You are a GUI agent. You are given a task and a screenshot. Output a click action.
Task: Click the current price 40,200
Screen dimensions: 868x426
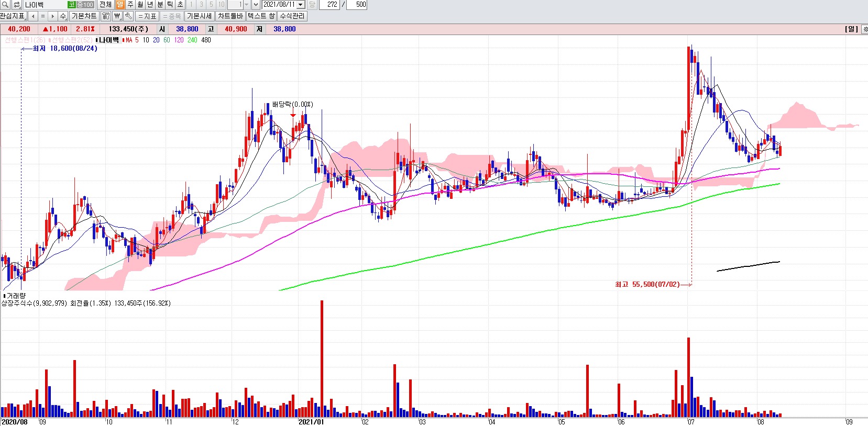coord(19,29)
